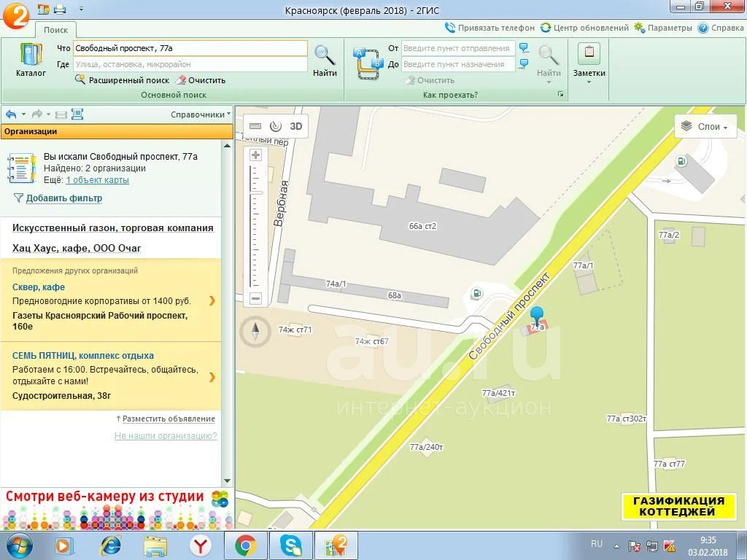Expand the Сквер, кафе offer arrow
The width and height of the screenshot is (747, 560).
point(212,300)
